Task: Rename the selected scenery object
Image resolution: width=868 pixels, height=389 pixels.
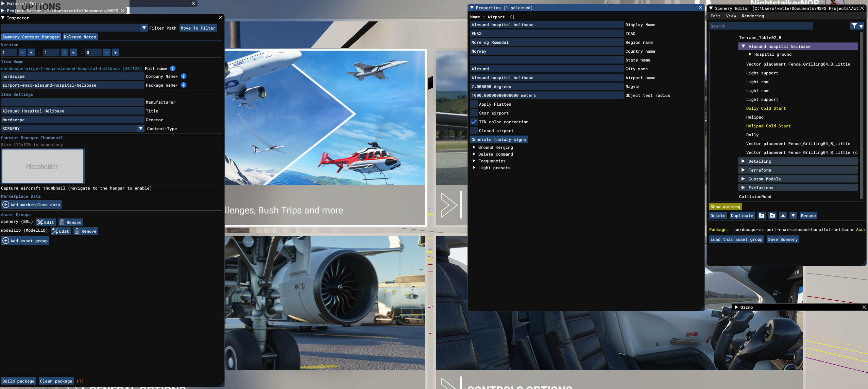Action: [x=808, y=215]
